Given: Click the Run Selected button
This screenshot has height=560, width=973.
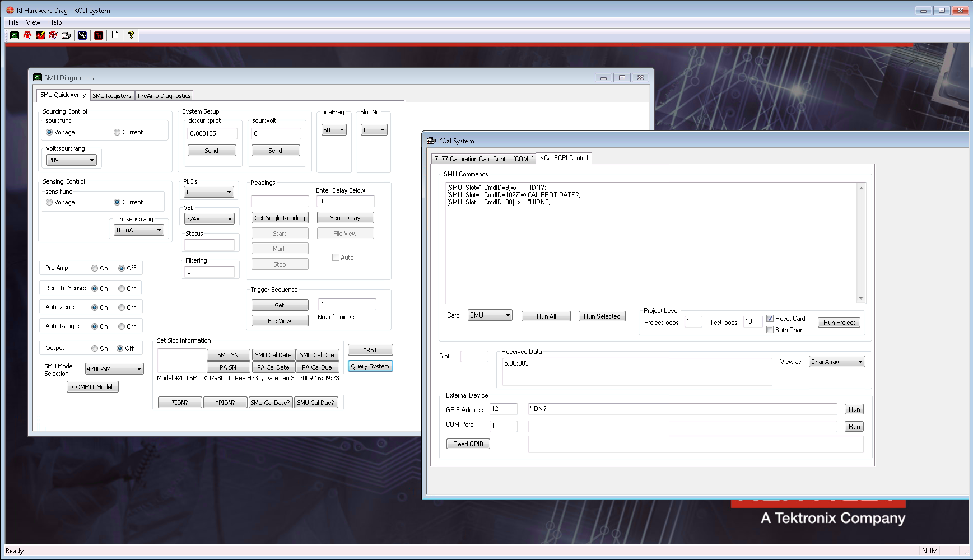Looking at the screenshot, I should [602, 316].
